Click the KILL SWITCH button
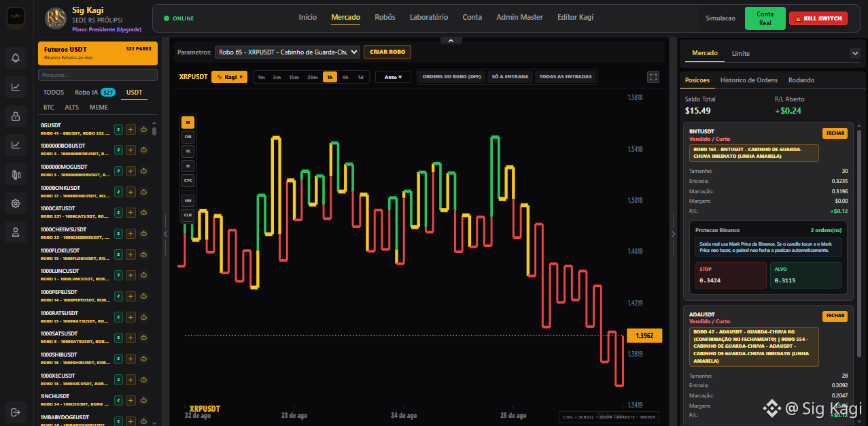 pos(818,18)
